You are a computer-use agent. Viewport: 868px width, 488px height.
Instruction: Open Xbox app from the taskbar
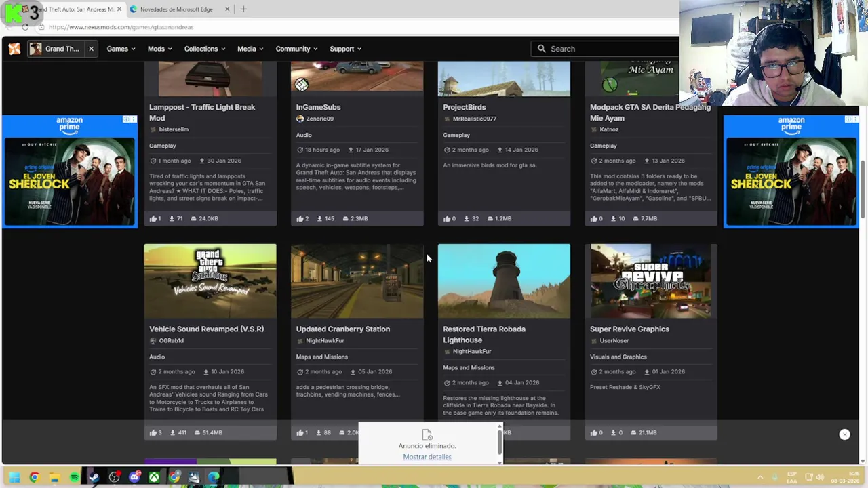pos(154,477)
